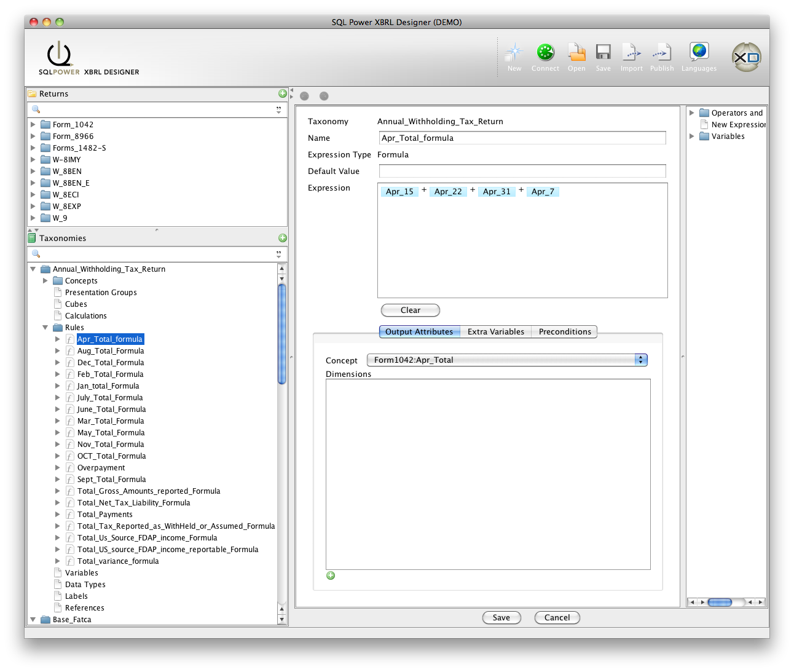This screenshot has height=672, width=794.
Task: Select the Forms_1482-S return
Action: [79, 148]
